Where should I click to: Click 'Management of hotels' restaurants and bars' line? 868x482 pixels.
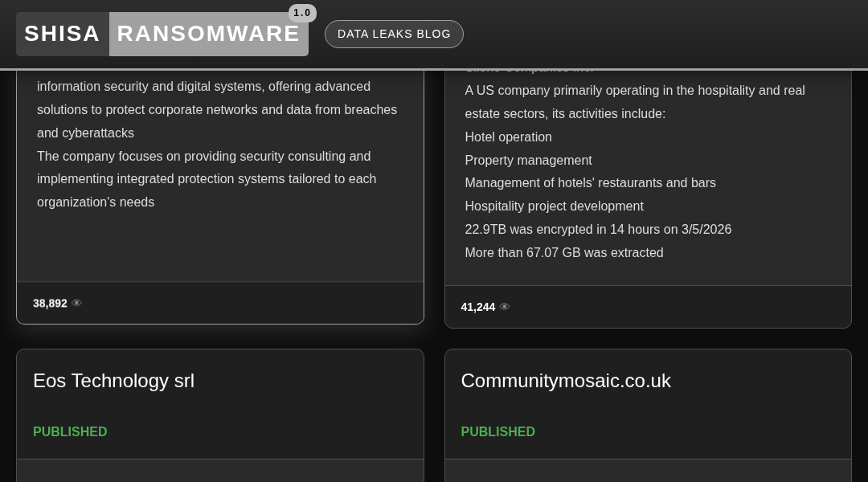[x=590, y=182]
